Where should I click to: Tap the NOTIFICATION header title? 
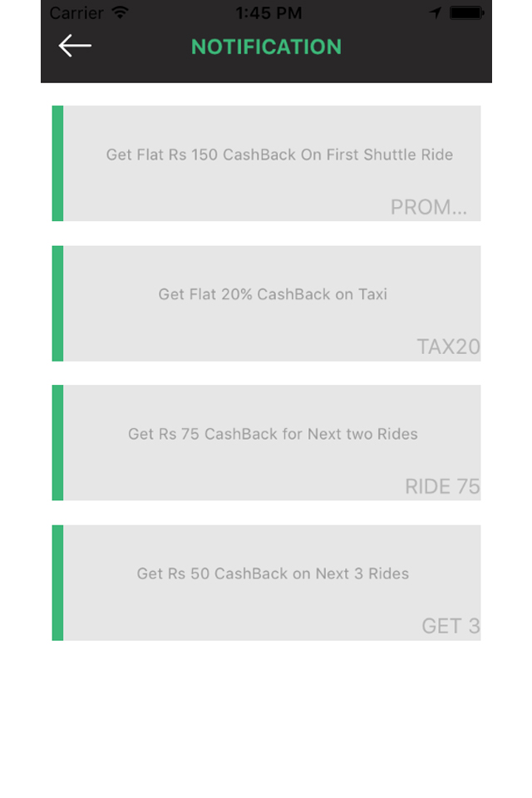pyautogui.click(x=266, y=47)
